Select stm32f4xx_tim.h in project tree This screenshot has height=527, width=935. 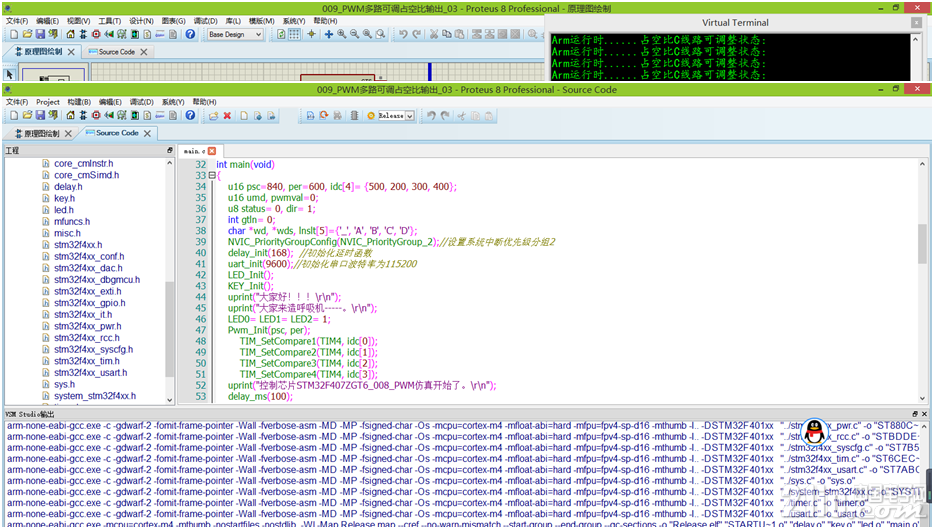click(86, 361)
